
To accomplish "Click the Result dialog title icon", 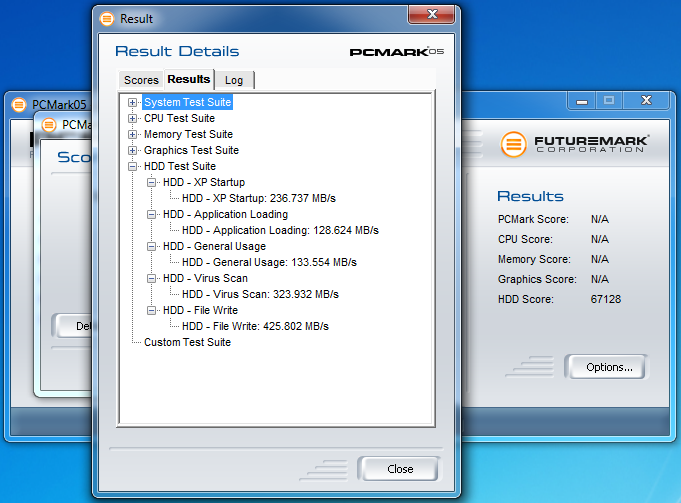I will (x=107, y=19).
